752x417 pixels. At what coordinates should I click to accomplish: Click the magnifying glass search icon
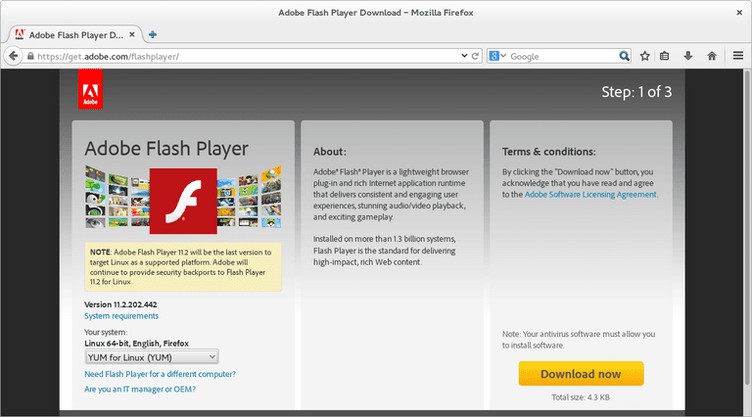tap(624, 56)
